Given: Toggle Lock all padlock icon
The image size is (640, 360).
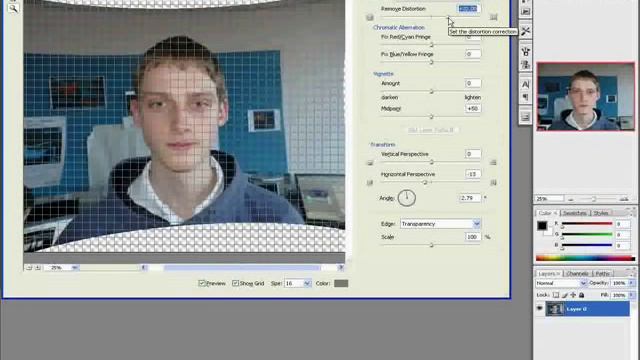Looking at the screenshot, I should [x=582, y=295].
